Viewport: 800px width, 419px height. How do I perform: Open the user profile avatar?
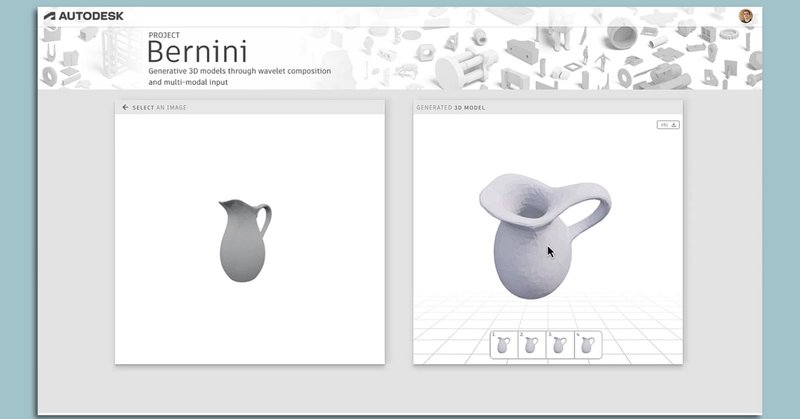tap(745, 16)
